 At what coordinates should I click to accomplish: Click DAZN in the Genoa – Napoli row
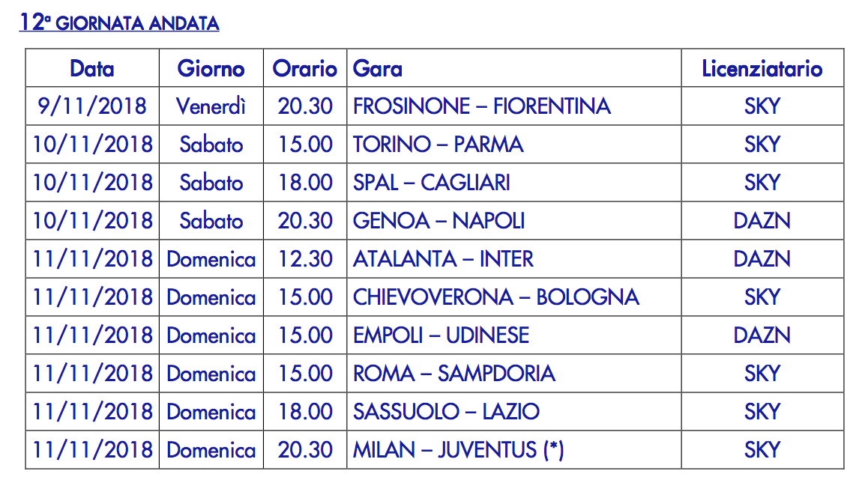tap(762, 221)
